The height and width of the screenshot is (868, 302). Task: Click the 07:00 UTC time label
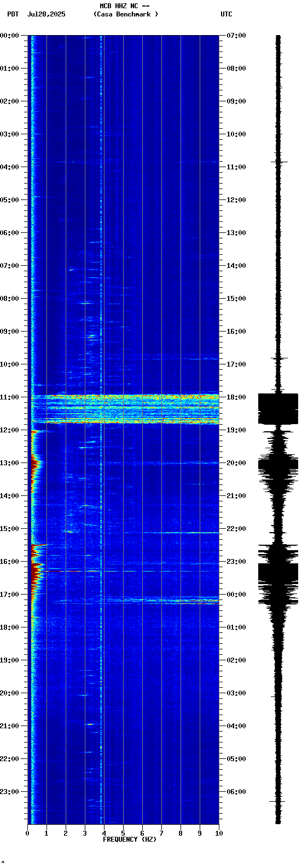click(x=236, y=36)
